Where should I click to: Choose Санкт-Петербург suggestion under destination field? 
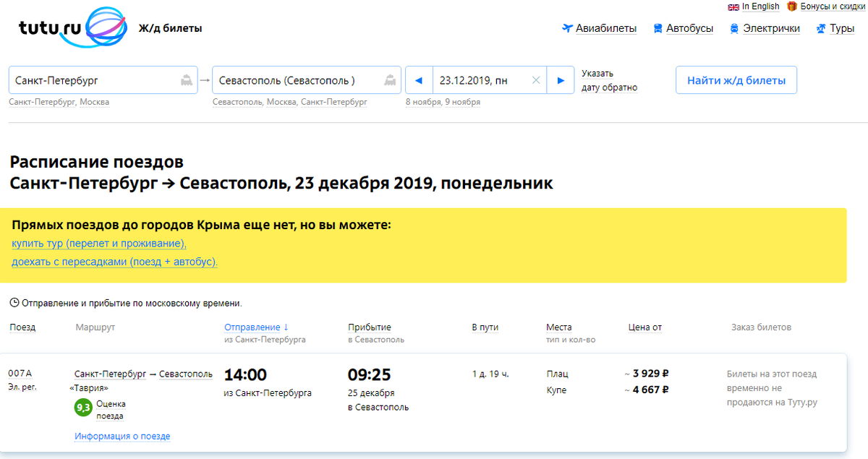click(x=334, y=102)
